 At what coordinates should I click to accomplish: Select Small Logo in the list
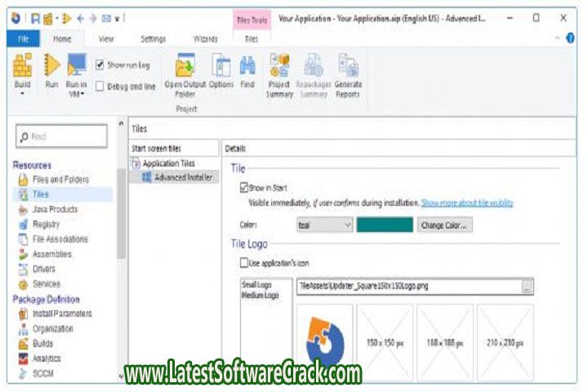[x=256, y=285]
